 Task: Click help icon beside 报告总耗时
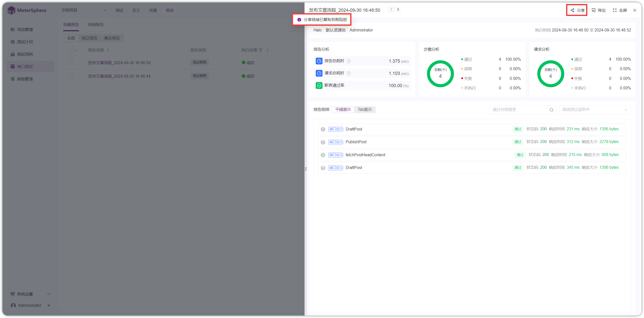349,61
